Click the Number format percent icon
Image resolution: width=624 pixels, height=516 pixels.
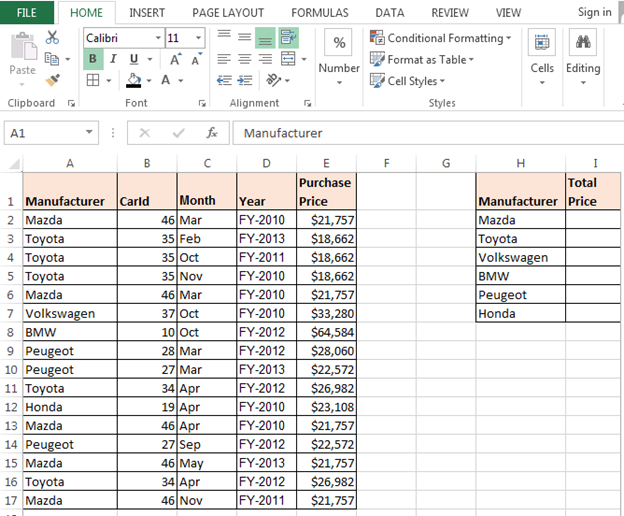339,42
